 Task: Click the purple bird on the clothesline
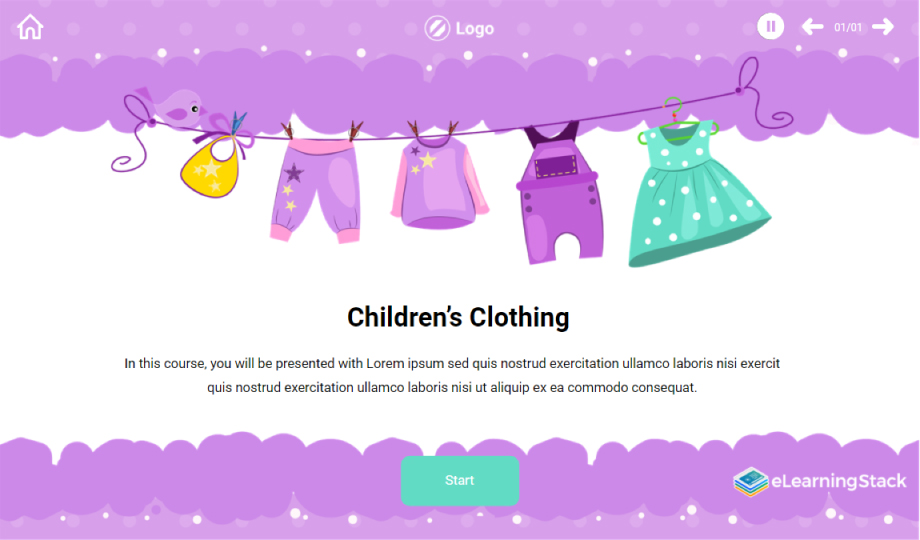175,106
